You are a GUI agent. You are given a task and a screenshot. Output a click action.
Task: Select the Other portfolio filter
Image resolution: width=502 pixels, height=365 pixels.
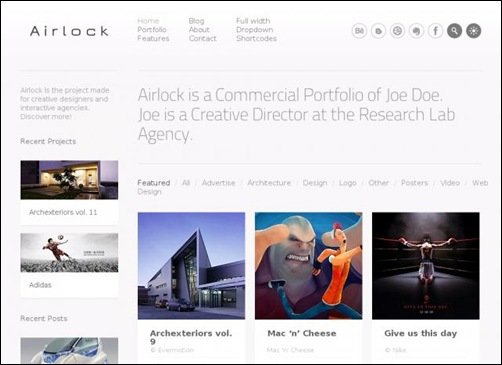click(379, 183)
